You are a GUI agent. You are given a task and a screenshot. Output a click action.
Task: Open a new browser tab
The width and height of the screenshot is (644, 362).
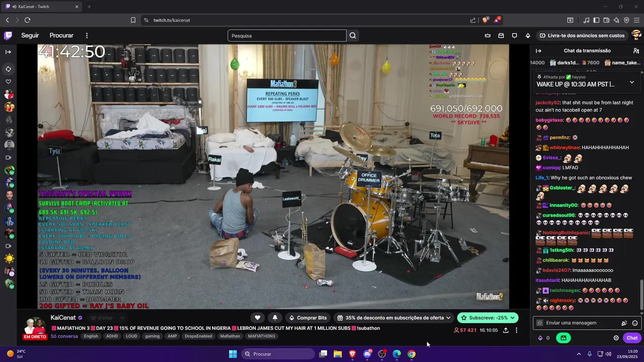click(89, 7)
